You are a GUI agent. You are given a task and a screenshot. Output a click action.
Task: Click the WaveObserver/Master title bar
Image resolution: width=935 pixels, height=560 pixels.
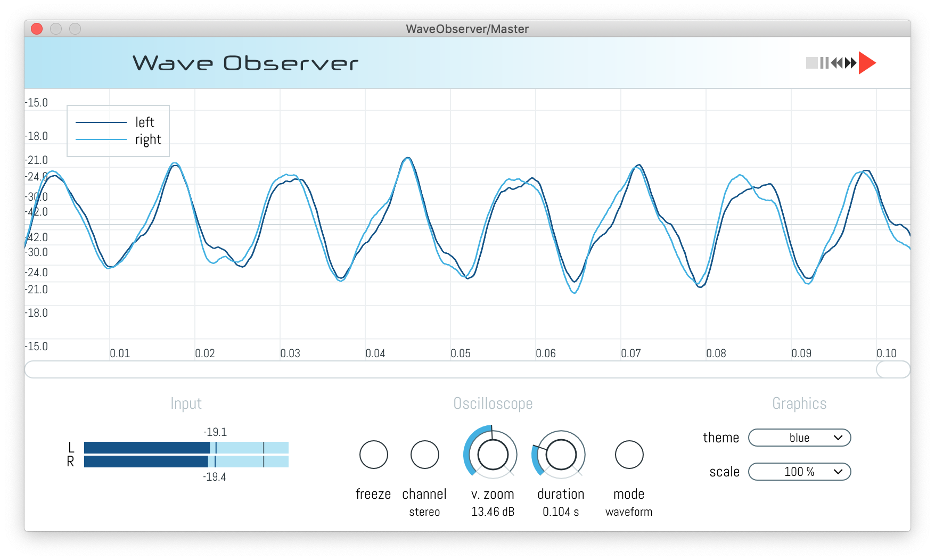pyautogui.click(x=468, y=29)
